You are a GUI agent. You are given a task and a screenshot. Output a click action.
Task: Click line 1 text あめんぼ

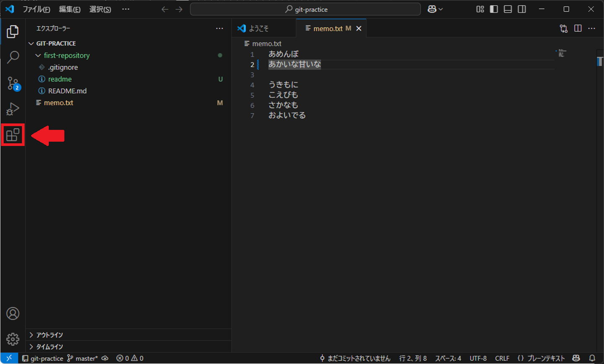[x=284, y=54]
